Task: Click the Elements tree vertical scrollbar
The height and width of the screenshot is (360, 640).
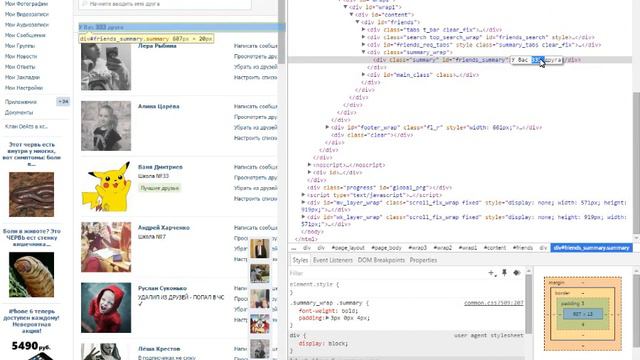Action: 636,162
